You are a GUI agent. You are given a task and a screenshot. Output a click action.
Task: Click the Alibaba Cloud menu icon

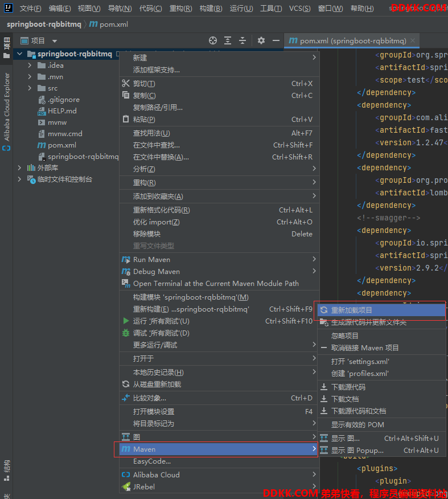[x=126, y=475]
